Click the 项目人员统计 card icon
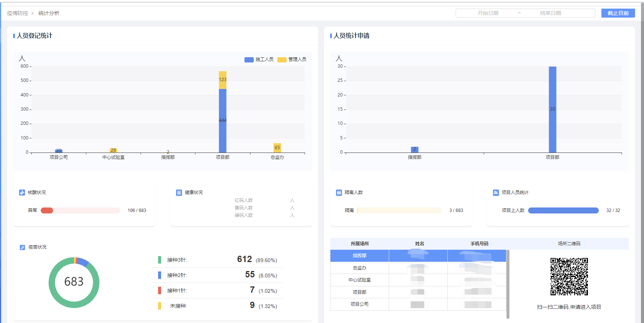The width and height of the screenshot is (644, 323). click(x=496, y=193)
